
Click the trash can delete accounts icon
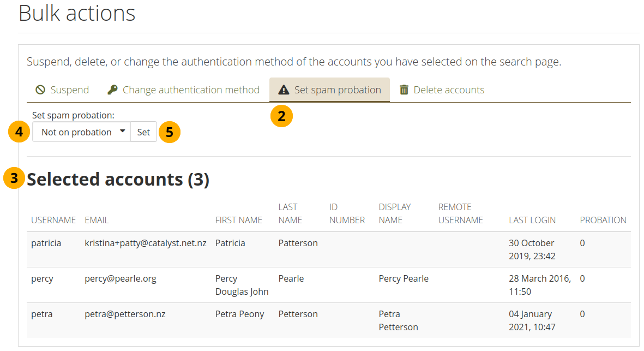[x=404, y=90]
